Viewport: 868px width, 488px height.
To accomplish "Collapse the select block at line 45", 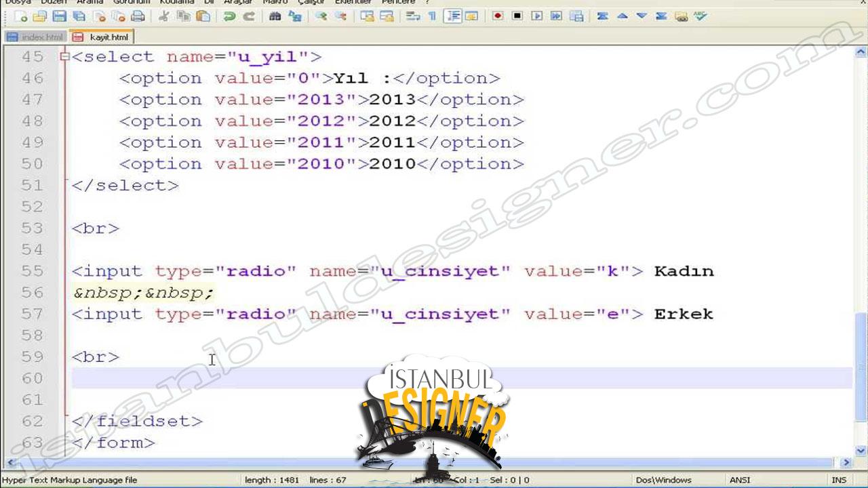I will tap(65, 57).
